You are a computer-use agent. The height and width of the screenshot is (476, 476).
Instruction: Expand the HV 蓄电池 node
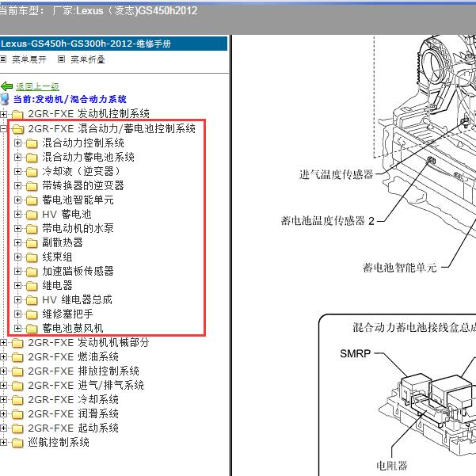[x=17, y=215]
